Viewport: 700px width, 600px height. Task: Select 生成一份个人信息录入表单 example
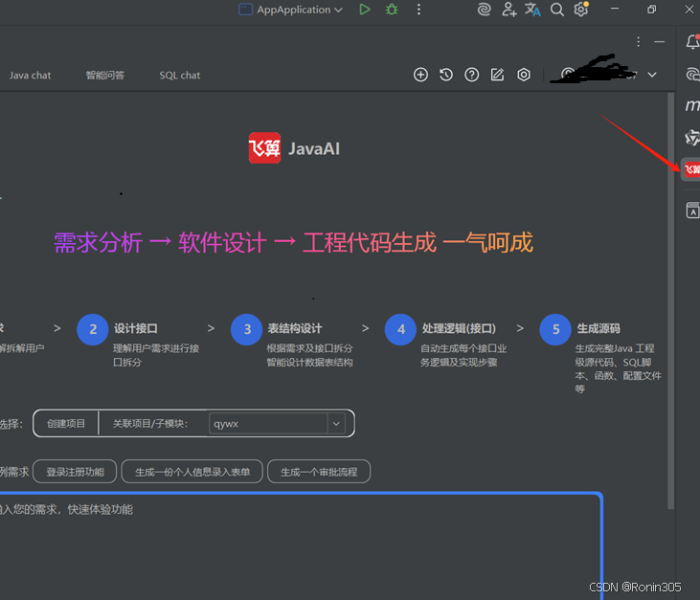192,472
